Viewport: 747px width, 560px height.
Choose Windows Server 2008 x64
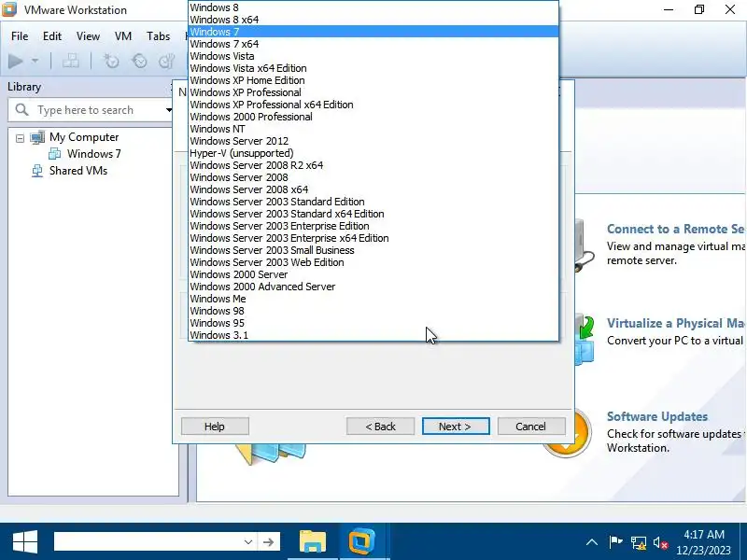[373, 189]
